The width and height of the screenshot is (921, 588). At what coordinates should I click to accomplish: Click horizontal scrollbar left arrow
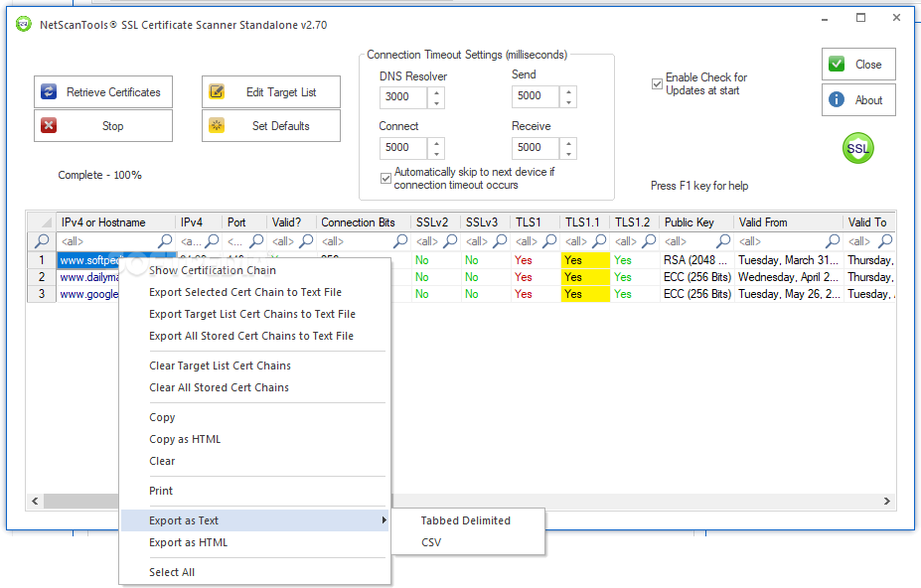point(35,501)
